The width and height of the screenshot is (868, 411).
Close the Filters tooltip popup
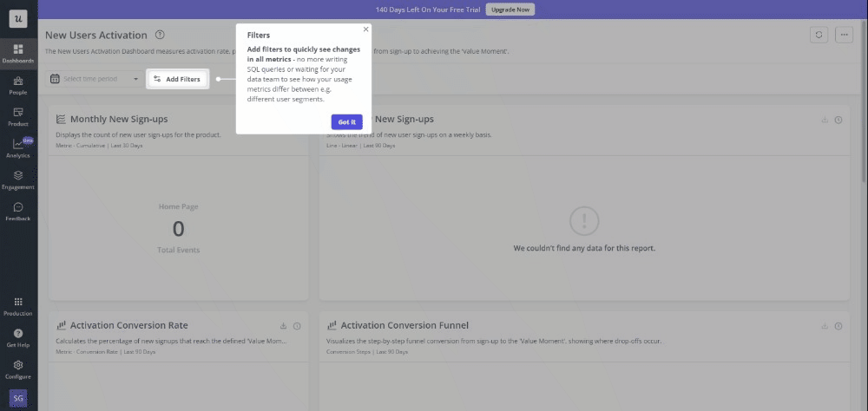pos(365,29)
